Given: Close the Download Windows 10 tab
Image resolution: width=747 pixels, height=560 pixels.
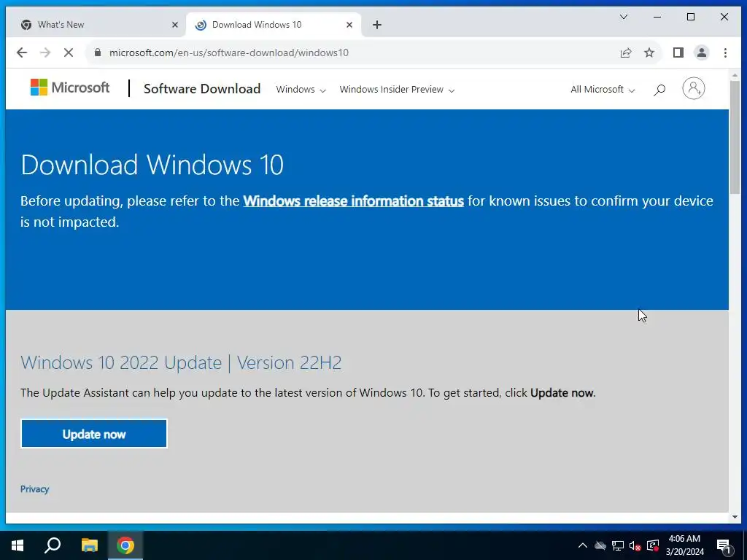Looking at the screenshot, I should [349, 25].
